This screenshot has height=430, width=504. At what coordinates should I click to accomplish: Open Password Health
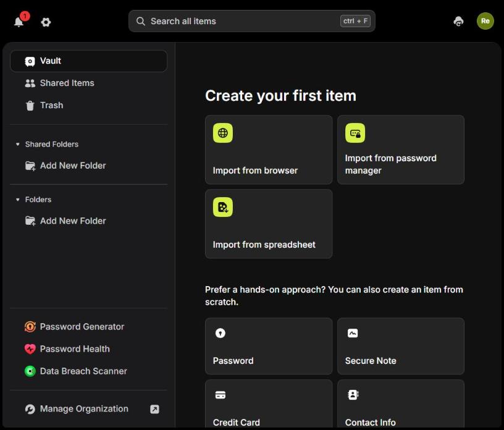point(89,349)
